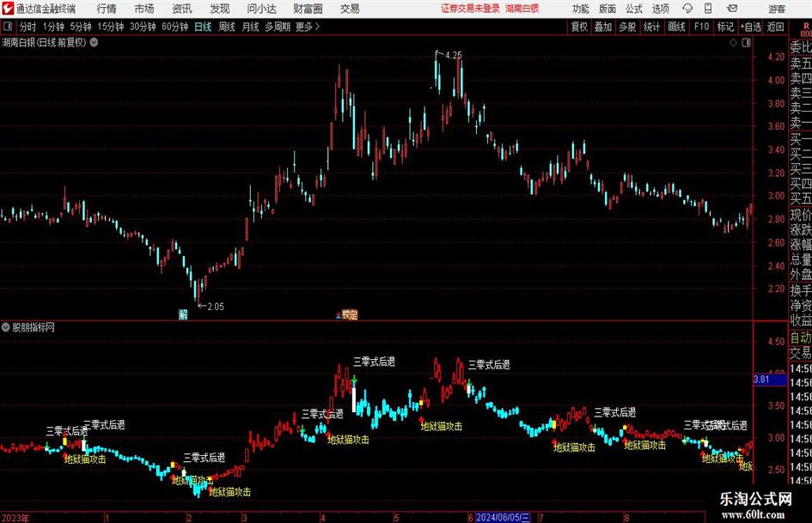Click the 叠加 overlay button
The height and width of the screenshot is (523, 812).
click(603, 27)
